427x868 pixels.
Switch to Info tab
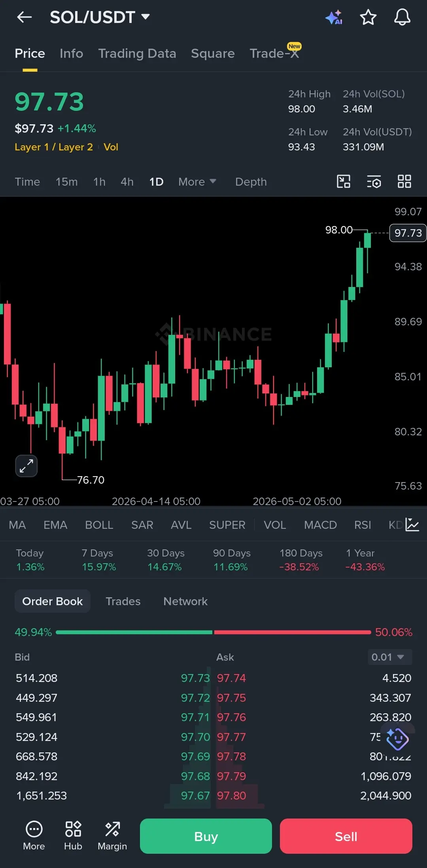click(x=72, y=53)
